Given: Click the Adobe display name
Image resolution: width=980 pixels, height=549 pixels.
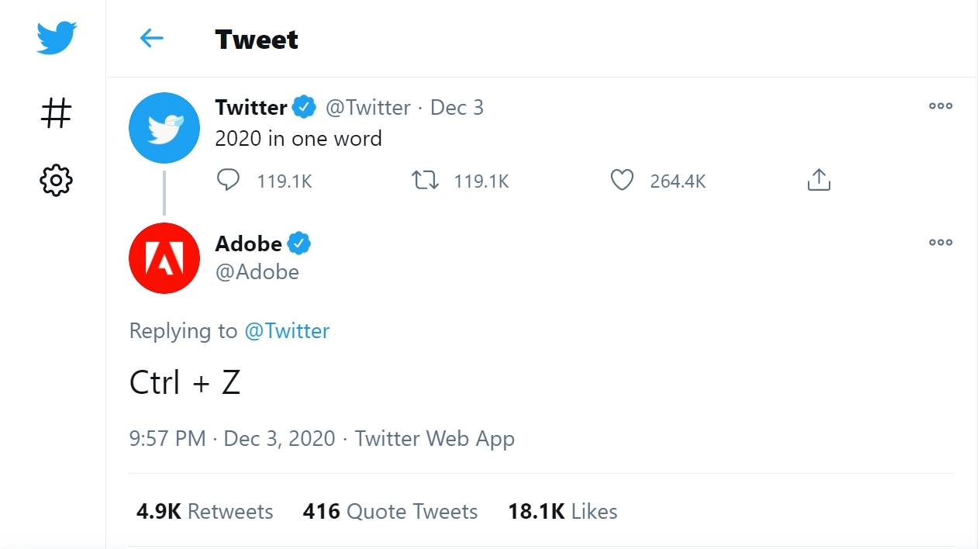Looking at the screenshot, I should (248, 243).
